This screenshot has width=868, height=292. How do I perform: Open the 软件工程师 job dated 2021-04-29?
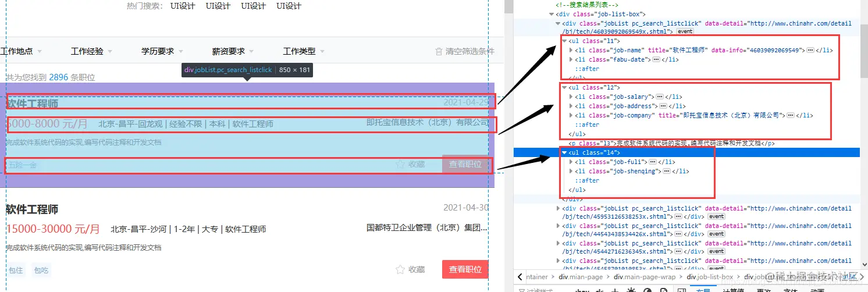click(x=32, y=104)
